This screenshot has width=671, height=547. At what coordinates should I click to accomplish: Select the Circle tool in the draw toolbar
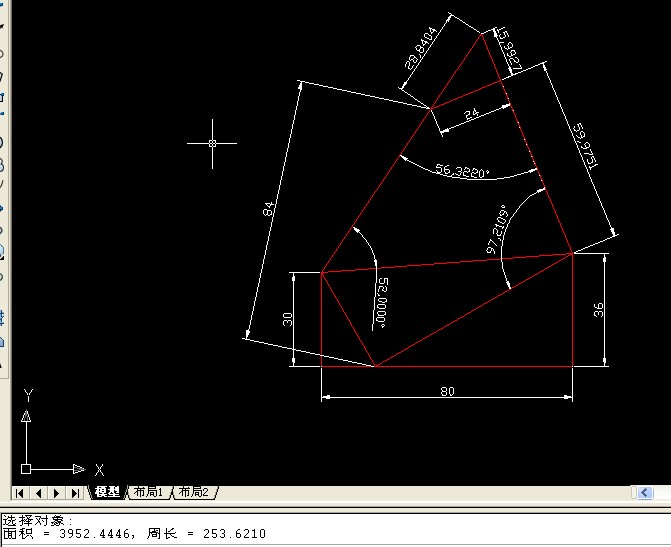1,143
